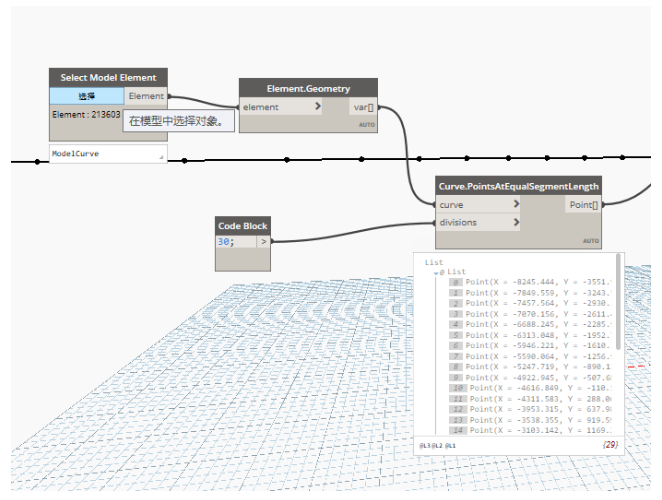Select the Curve.PointsAtEqualSegmentLength node header
The height and width of the screenshot is (500, 662).
518,186
